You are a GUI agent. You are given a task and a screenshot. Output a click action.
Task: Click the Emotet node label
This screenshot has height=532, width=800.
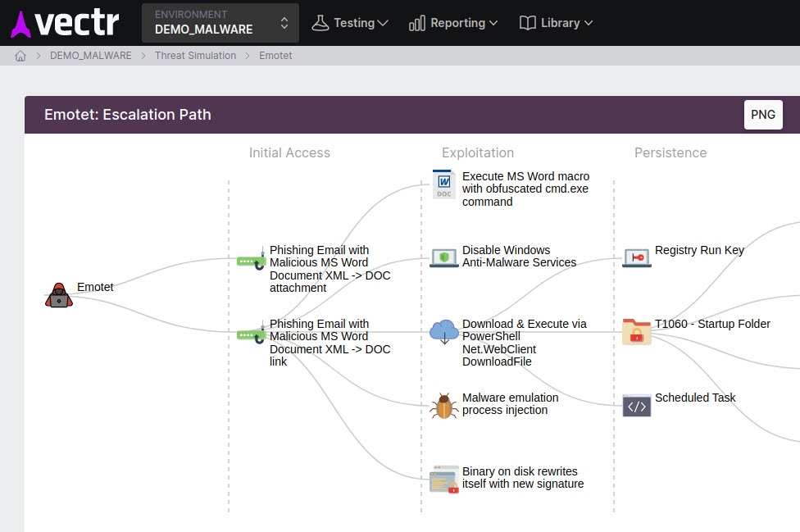[95, 287]
